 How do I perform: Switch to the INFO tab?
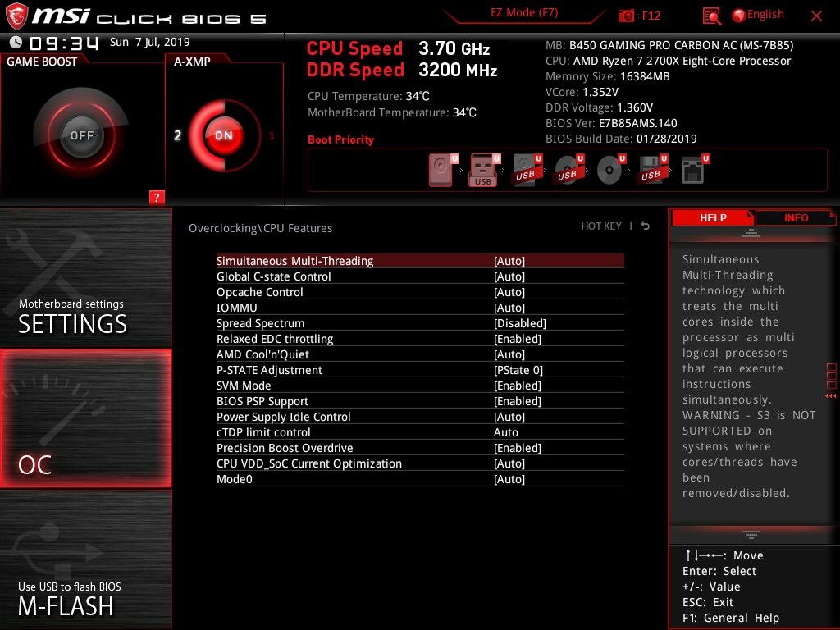coord(796,217)
